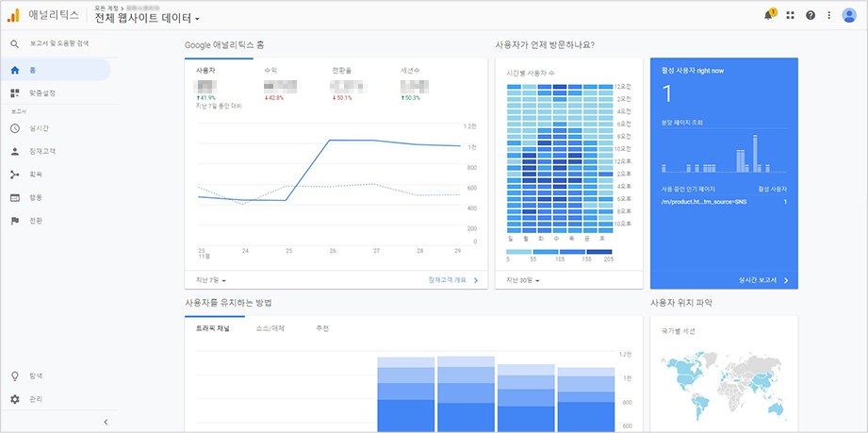Click the 홈 home icon in sidebar
The width and height of the screenshot is (868, 433).
[x=15, y=71]
